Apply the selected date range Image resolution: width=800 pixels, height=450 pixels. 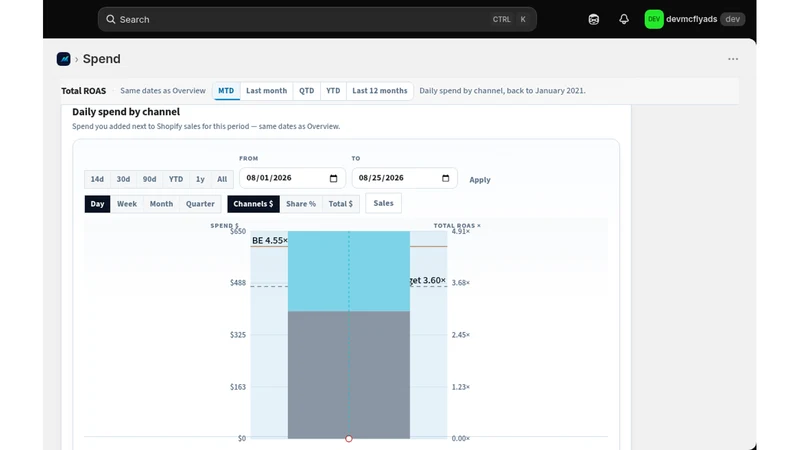[480, 180]
